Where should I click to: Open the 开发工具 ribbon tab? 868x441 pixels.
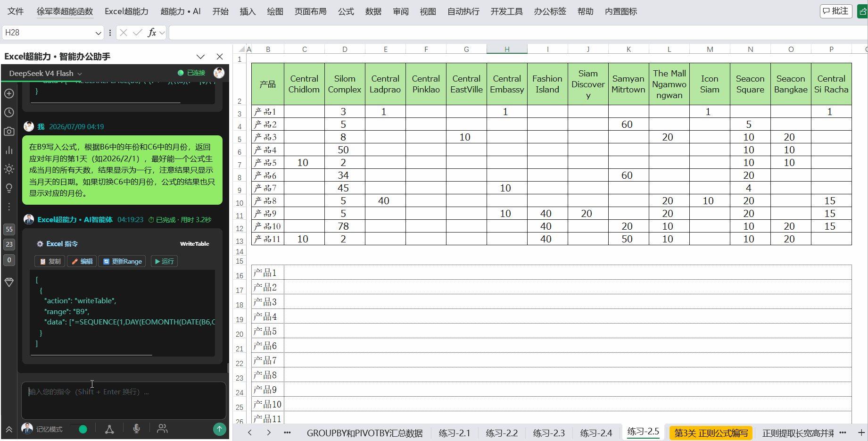[507, 11]
